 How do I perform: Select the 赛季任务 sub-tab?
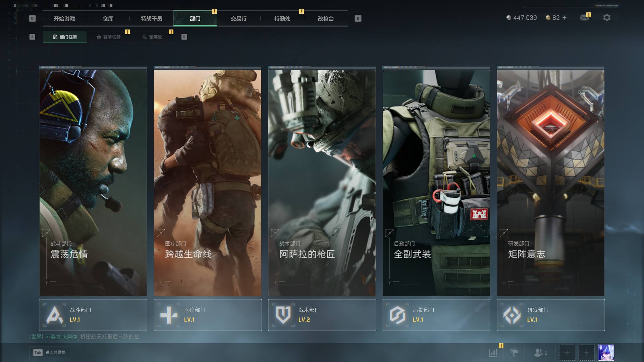(x=108, y=37)
